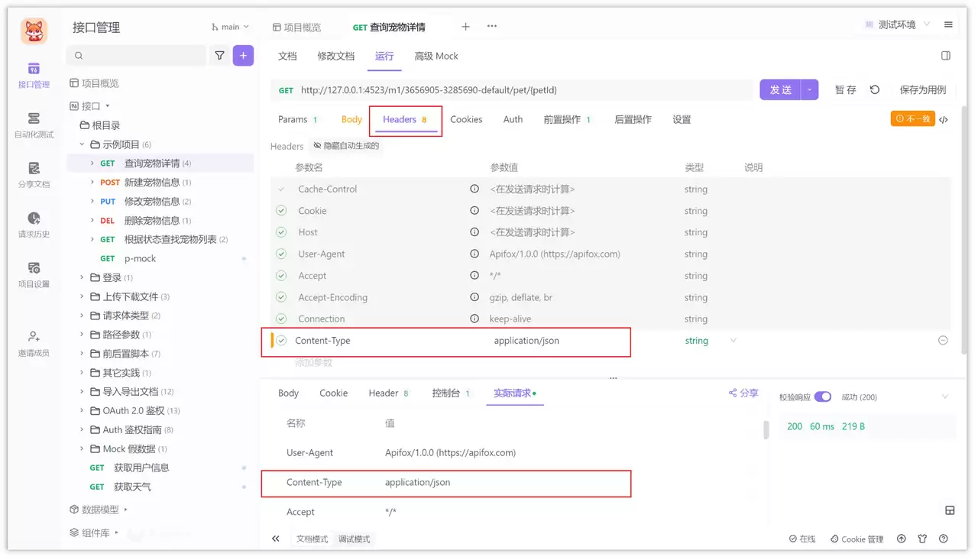Collapse the 示例项目 folder

83,144
